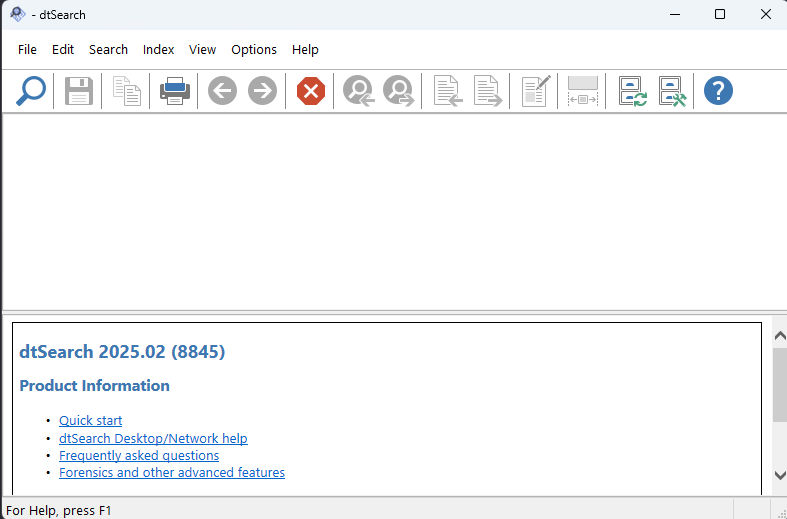Image resolution: width=787 pixels, height=519 pixels.
Task: Go back with the left arrow icon
Action: click(222, 91)
